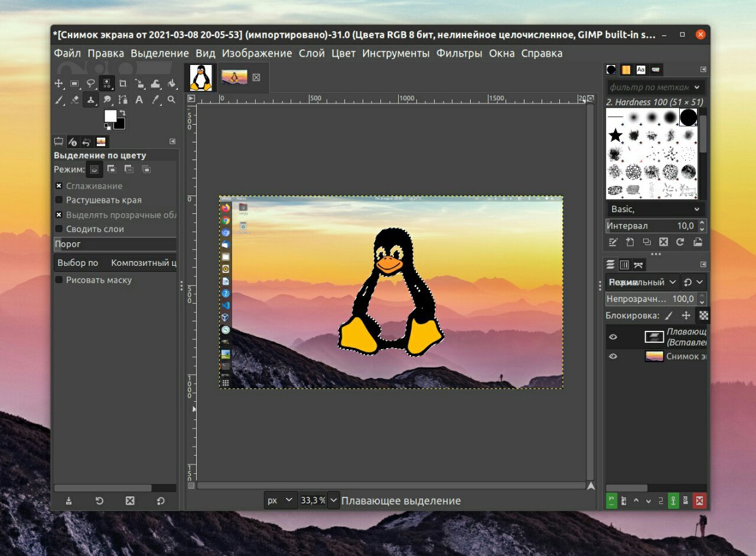The image size is (756, 556).
Task: Click the refresh brushes button
Action: pyautogui.click(x=680, y=242)
